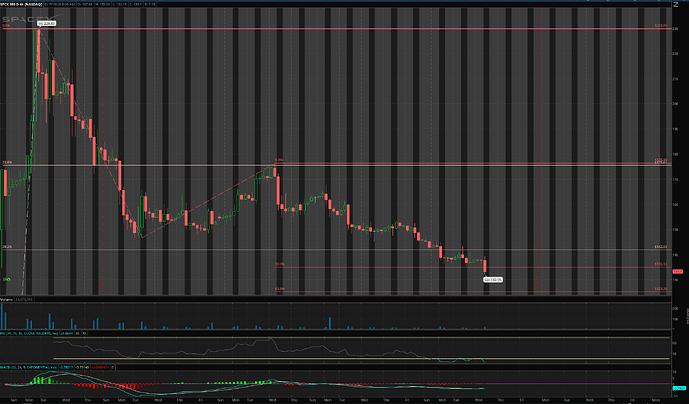The image size is (689, 404).
Task: Click the Low price readout in header
Action: tap(120, 4)
